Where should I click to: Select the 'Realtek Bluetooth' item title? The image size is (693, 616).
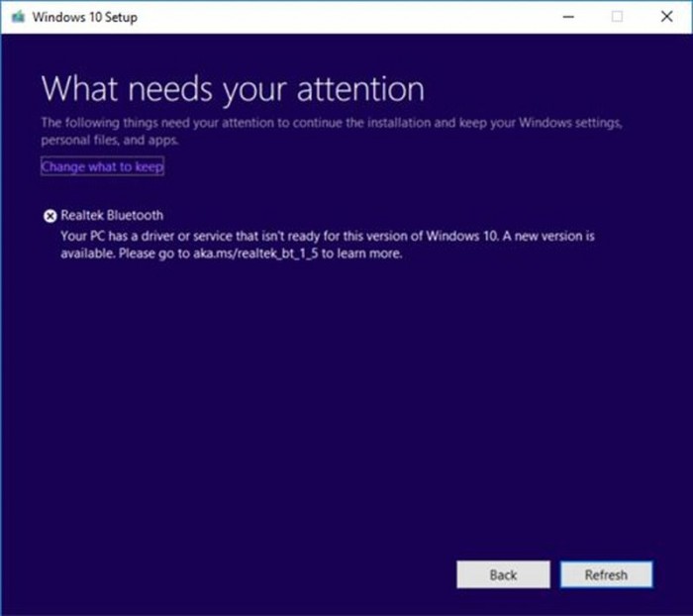[112, 216]
